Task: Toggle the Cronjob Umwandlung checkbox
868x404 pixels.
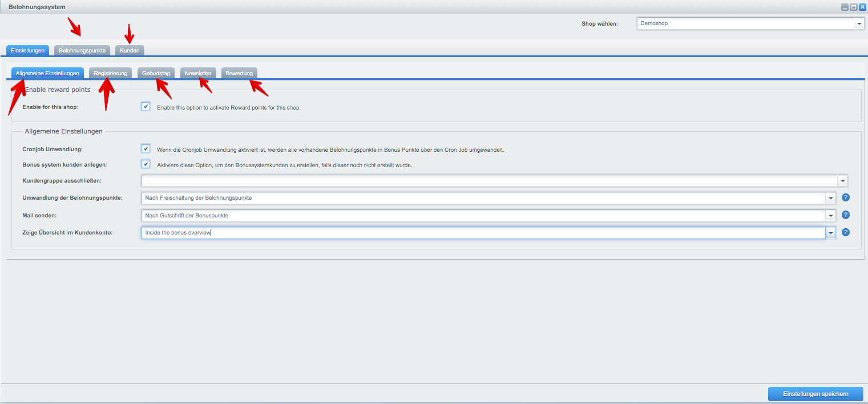Action: pyautogui.click(x=146, y=148)
